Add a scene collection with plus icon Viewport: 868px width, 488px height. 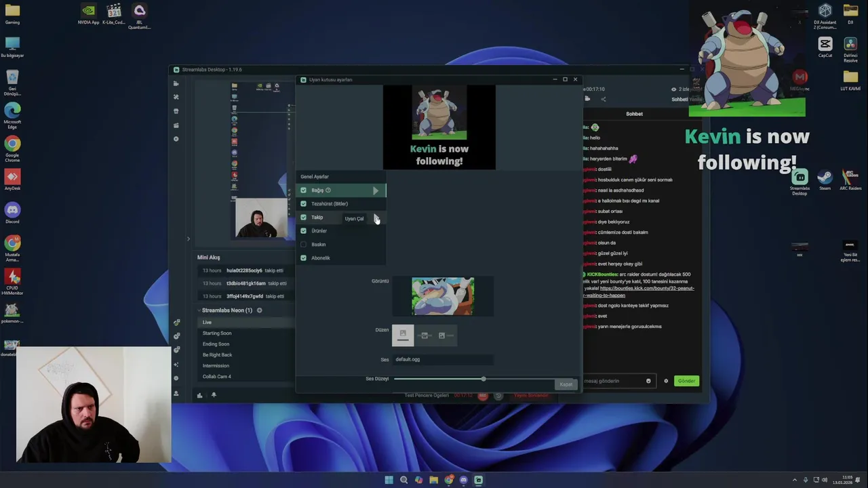(x=259, y=310)
